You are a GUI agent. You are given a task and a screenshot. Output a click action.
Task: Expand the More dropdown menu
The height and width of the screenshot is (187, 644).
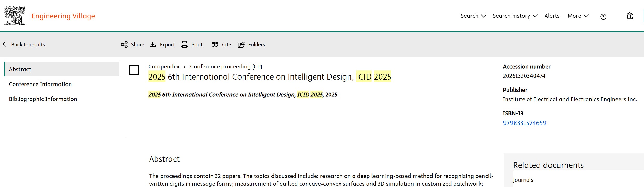pos(578,16)
